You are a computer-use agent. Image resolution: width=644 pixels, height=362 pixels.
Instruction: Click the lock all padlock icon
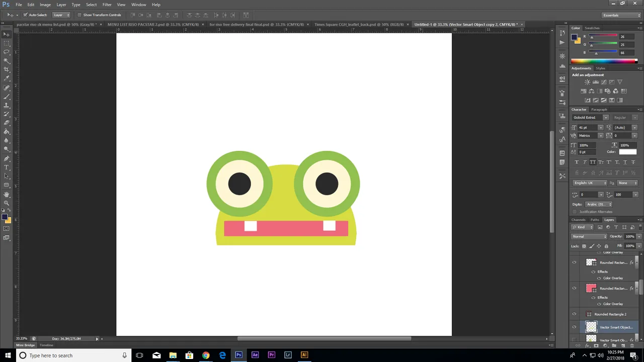606,246
